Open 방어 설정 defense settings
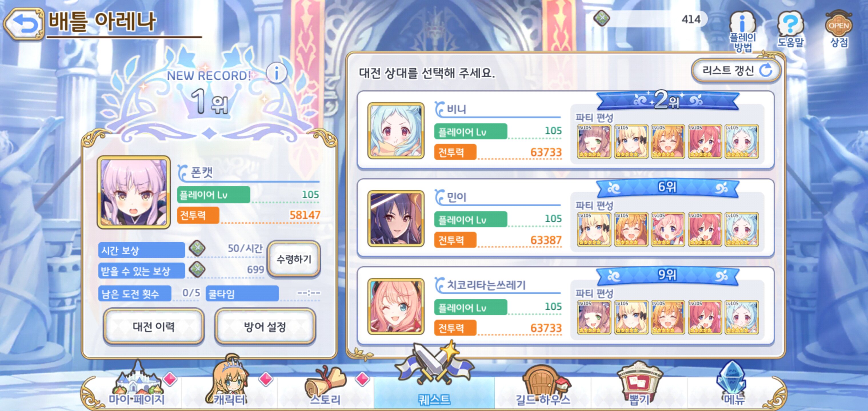868x411 pixels. pos(265,327)
